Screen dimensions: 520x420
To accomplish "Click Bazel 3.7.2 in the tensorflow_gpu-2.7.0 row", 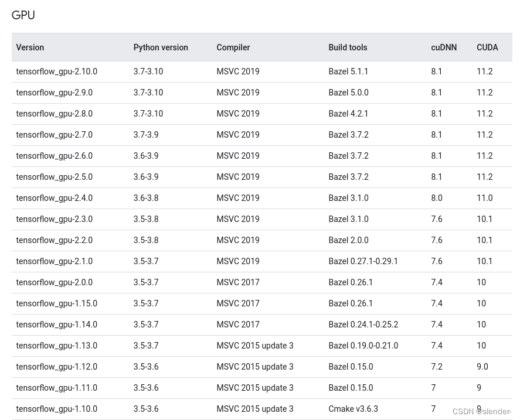I will pos(348,135).
